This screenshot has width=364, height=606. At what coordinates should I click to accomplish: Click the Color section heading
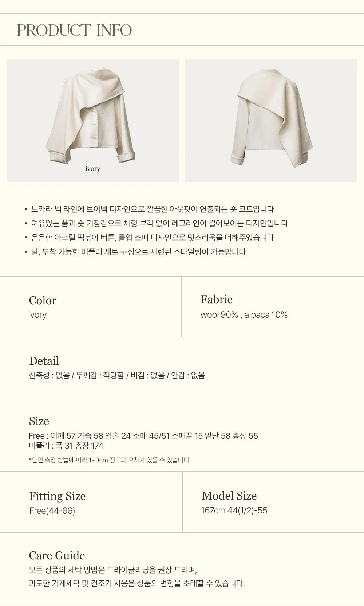pos(43,301)
